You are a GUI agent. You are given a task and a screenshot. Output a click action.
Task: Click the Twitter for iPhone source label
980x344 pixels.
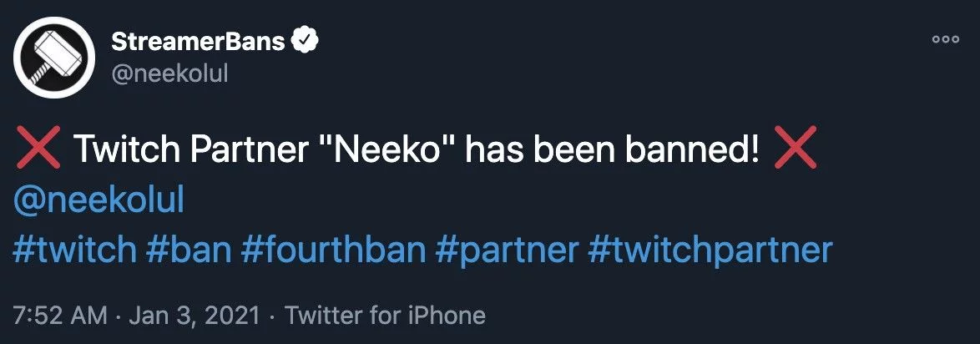coord(385,316)
